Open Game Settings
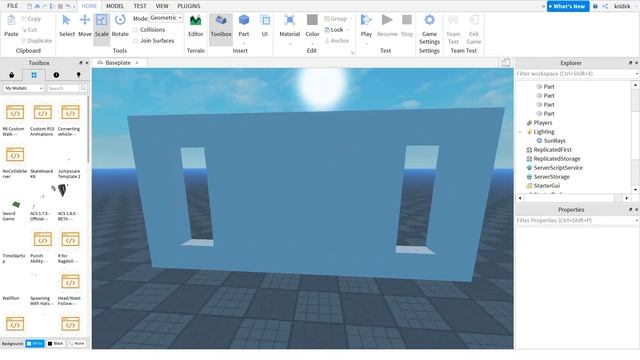Image resolution: width=640 pixels, height=360 pixels. coord(429,29)
